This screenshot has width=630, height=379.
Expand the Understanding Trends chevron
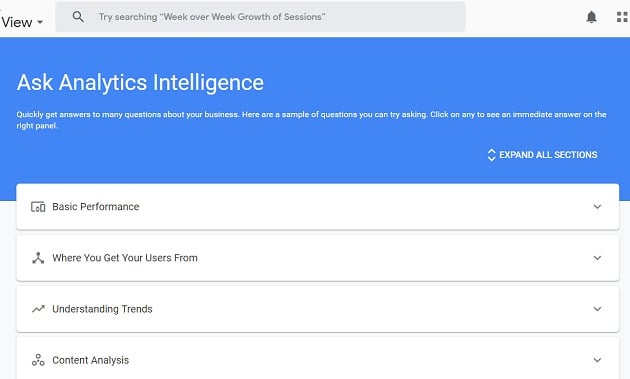pos(597,309)
